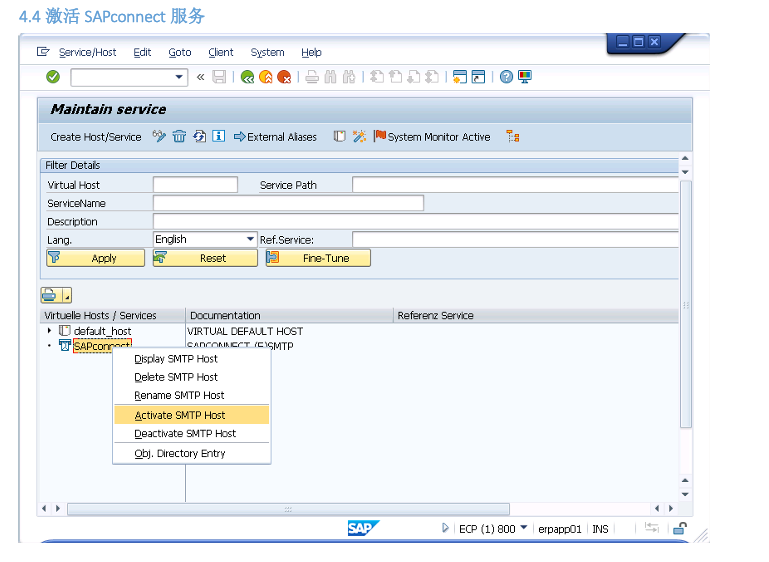769x562 pixels.
Task: Click the Save disk icon
Action: (219, 77)
